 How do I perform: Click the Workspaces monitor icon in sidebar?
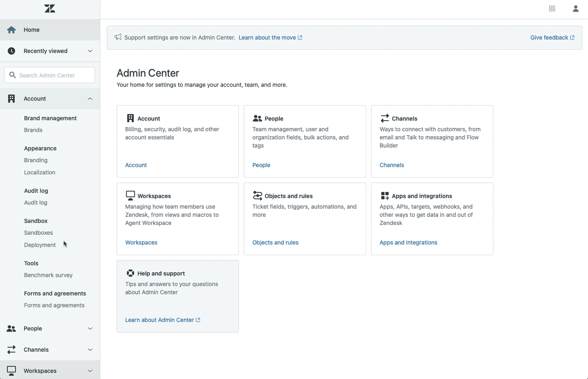tap(11, 370)
